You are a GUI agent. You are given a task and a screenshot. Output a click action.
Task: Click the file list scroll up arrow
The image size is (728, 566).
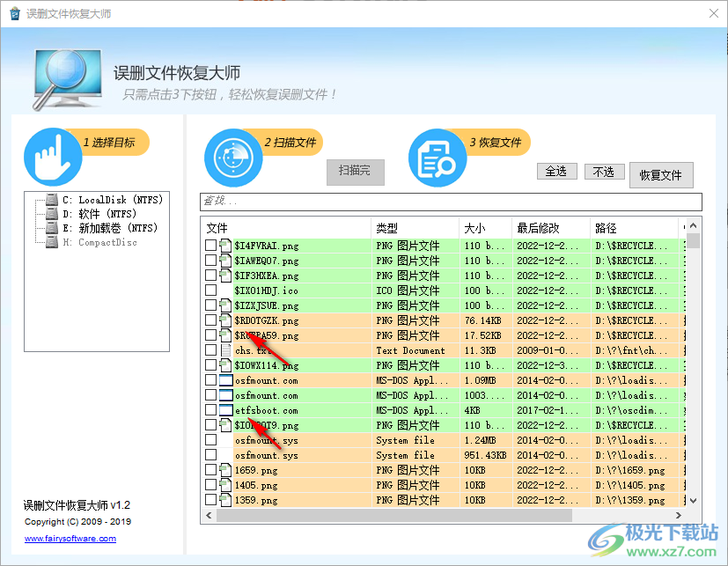click(x=693, y=225)
